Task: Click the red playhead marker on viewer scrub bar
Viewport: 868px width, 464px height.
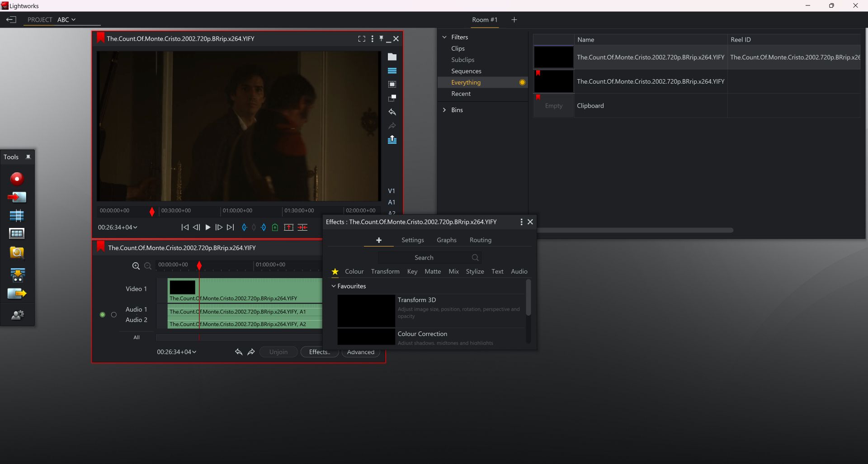Action: pyautogui.click(x=152, y=212)
